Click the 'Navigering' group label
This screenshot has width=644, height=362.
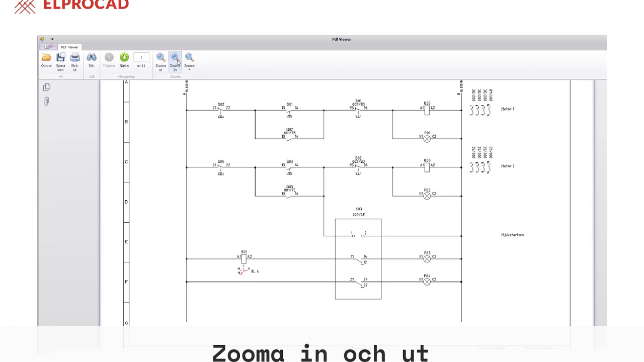pos(126,76)
